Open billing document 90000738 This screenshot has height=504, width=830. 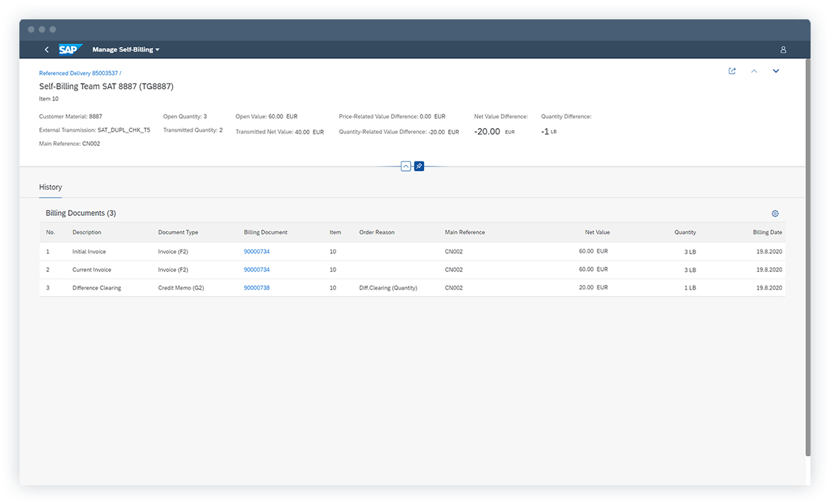pos(257,288)
